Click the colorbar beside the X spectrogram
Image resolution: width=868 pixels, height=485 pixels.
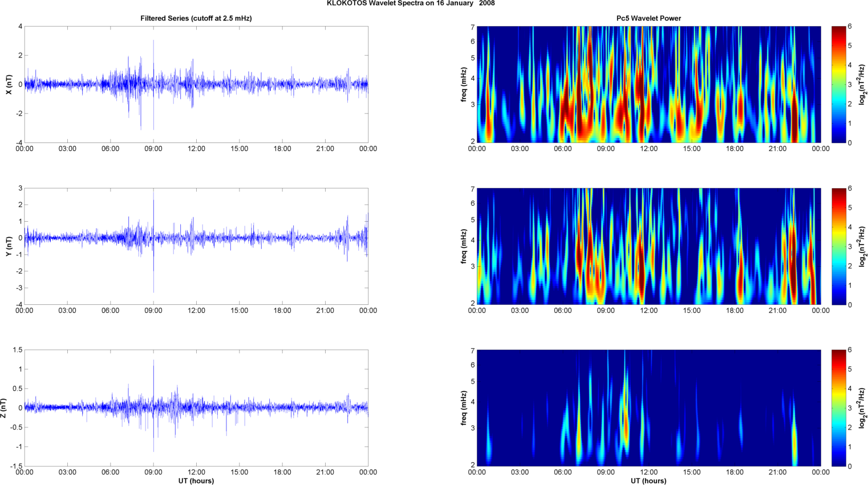coord(838,84)
